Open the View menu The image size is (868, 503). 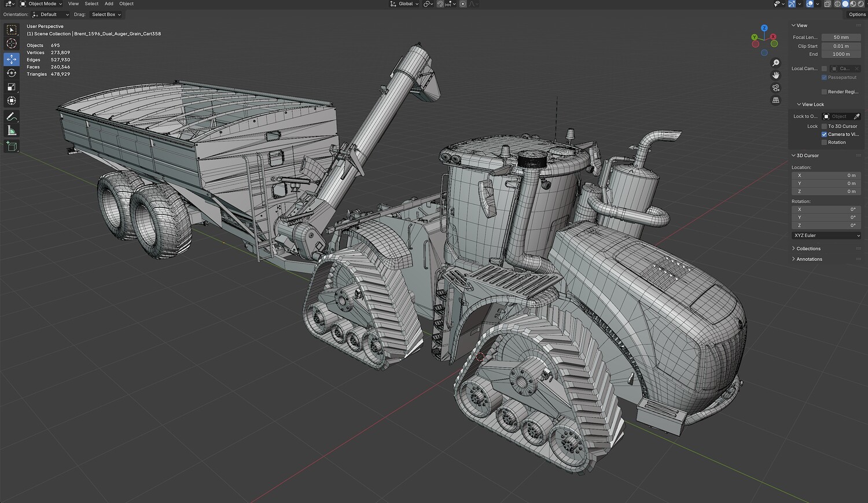(x=73, y=4)
